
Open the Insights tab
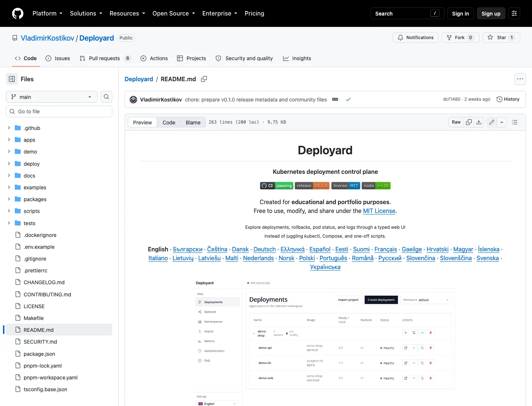click(x=297, y=58)
